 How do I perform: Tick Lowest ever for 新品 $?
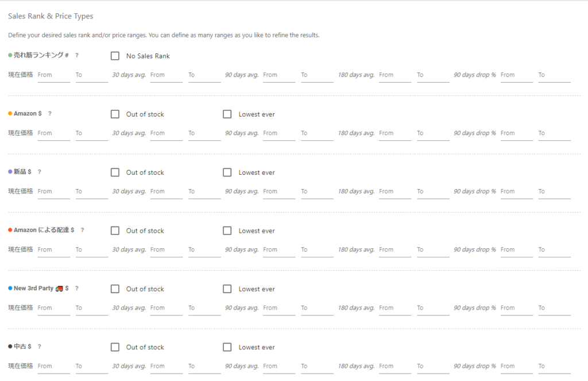click(227, 172)
